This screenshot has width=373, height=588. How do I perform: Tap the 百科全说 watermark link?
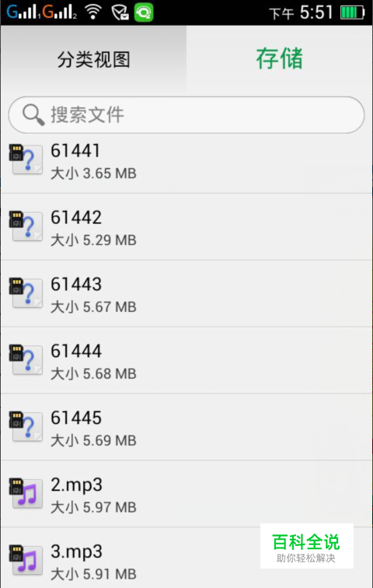click(x=307, y=546)
